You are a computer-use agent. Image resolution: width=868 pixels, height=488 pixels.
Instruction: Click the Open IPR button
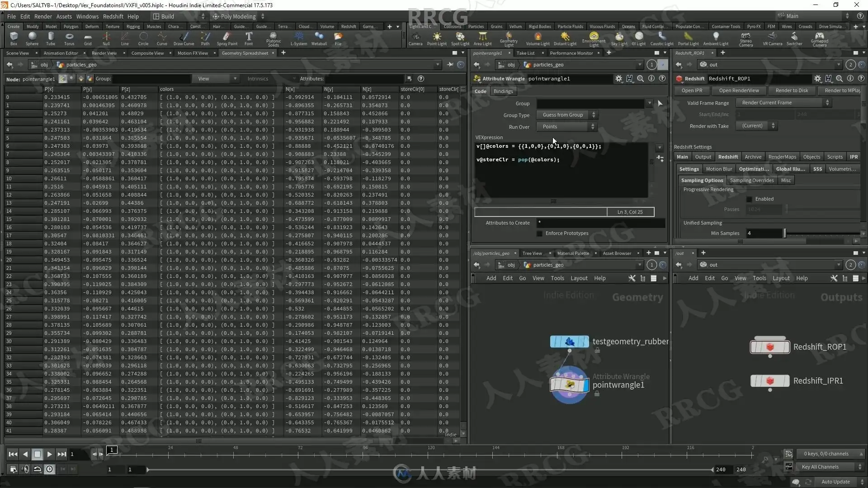tap(692, 90)
